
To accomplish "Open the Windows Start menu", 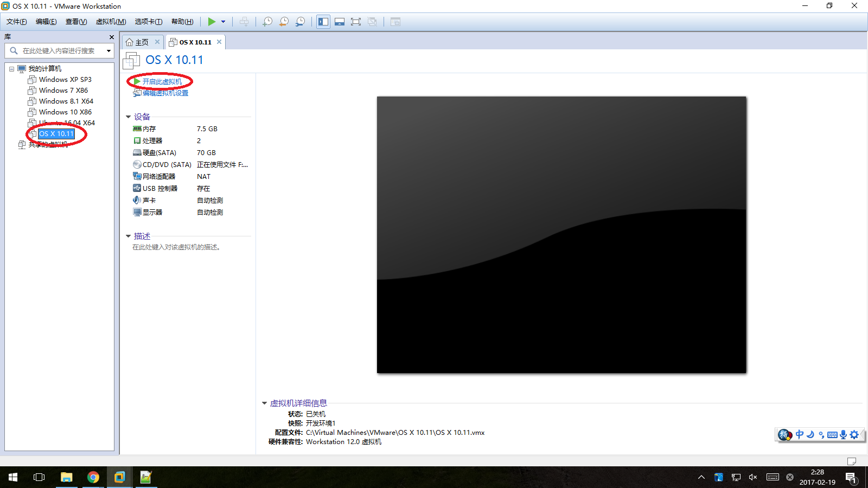I will pos(13,477).
